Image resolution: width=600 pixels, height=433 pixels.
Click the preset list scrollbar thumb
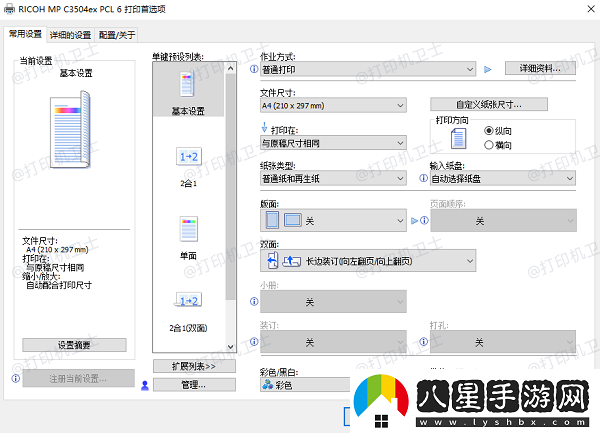pos(230,187)
